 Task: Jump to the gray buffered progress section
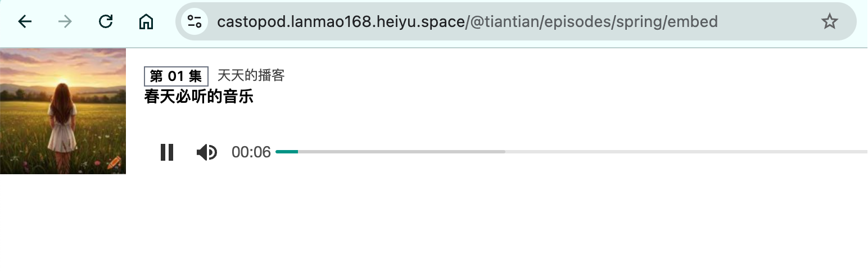401,152
